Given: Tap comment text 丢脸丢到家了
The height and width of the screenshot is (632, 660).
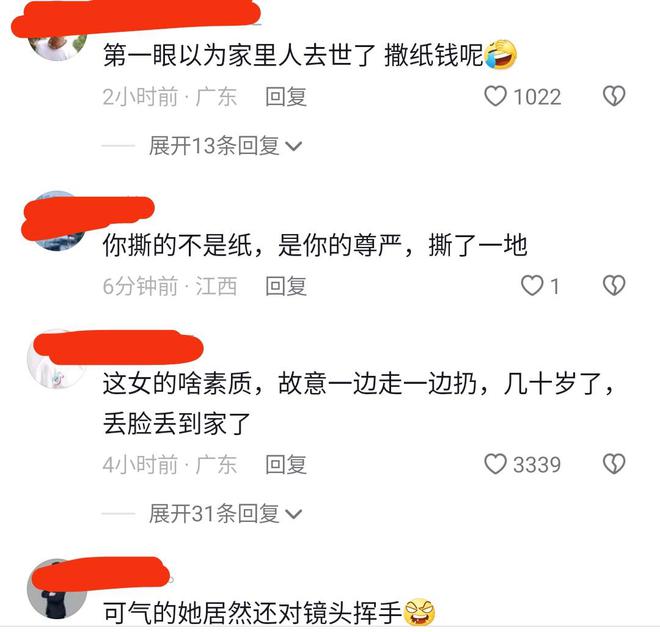Looking at the screenshot, I should tap(177, 423).
